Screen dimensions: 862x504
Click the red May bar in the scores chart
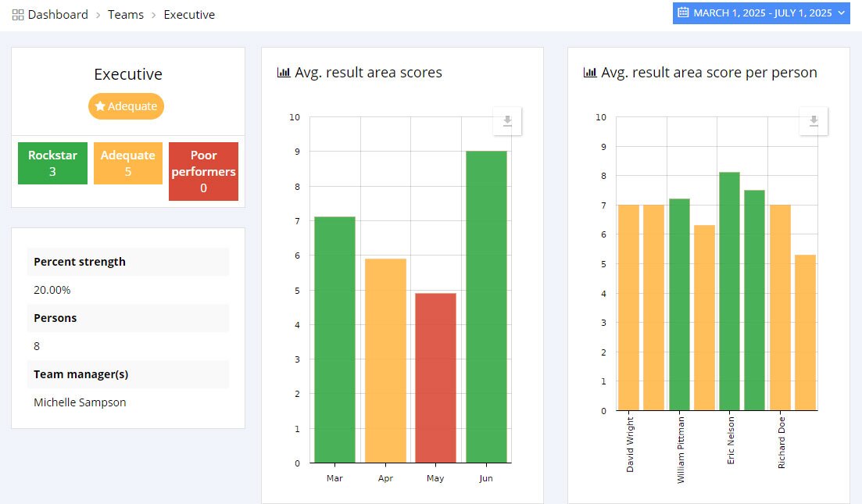tap(435, 375)
